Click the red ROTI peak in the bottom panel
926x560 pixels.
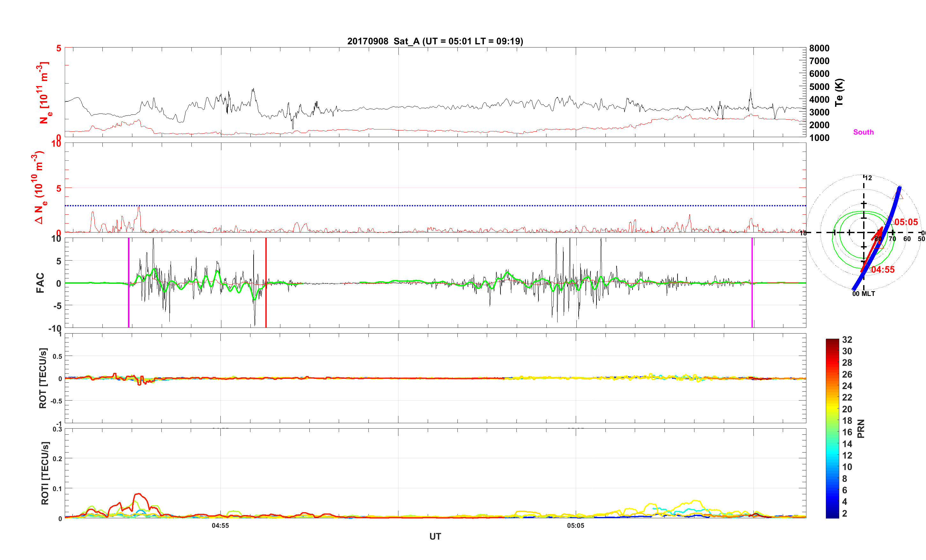coord(138,494)
